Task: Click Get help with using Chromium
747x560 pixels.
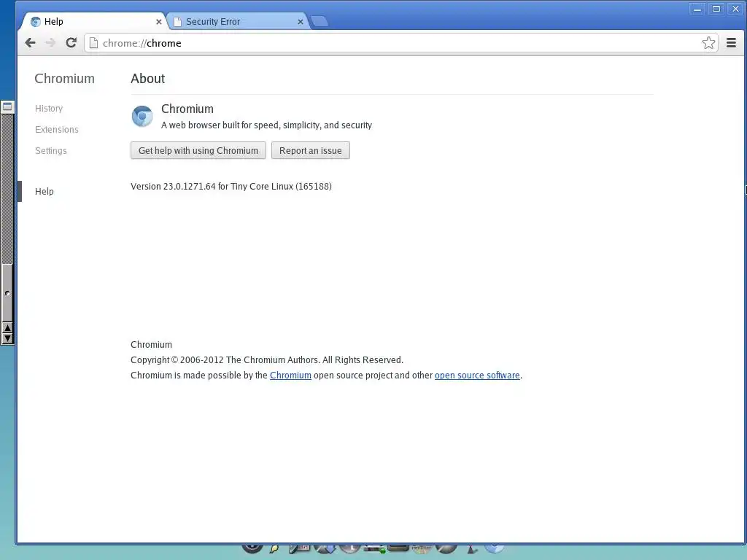Action: [x=198, y=150]
